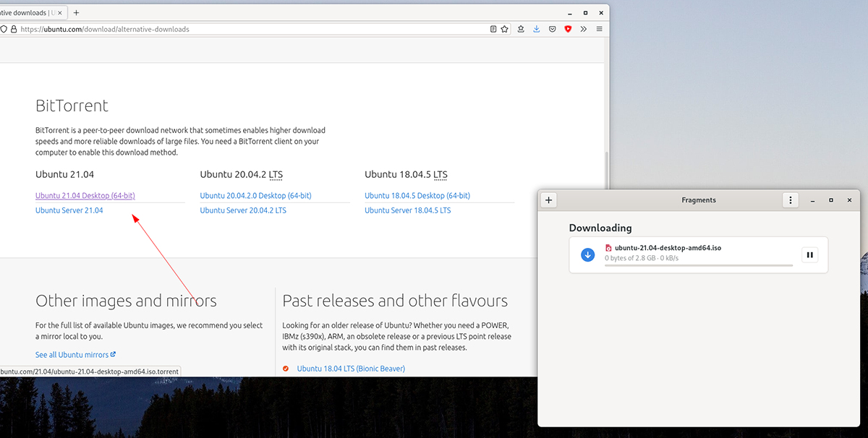Viewport: 868px width, 438px height.
Task: Bookmark this page with the star icon
Action: tap(504, 30)
